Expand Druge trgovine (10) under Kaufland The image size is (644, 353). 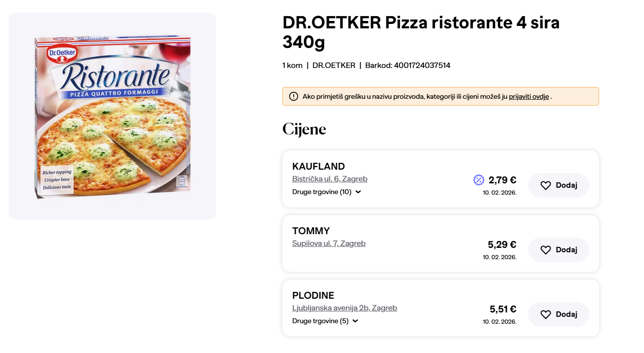(326, 192)
